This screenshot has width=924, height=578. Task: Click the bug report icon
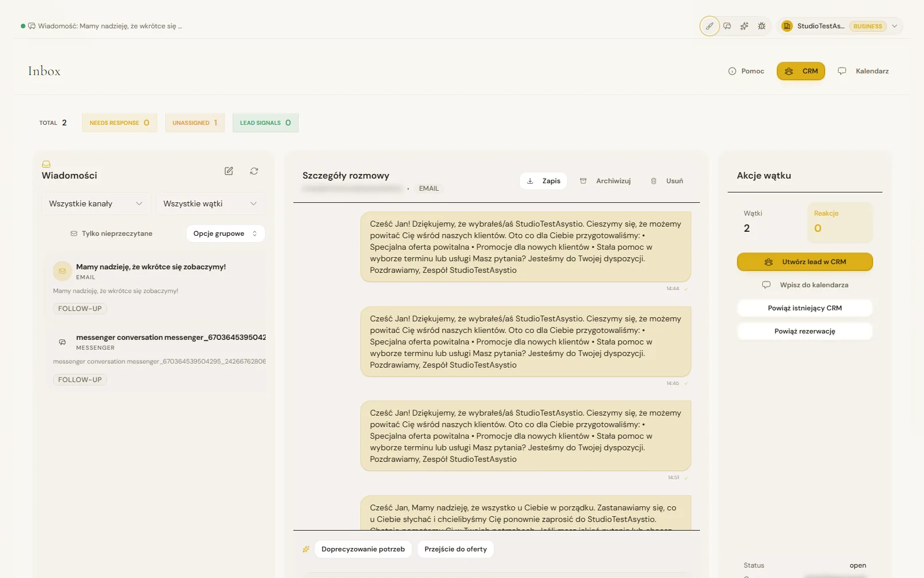[762, 26]
